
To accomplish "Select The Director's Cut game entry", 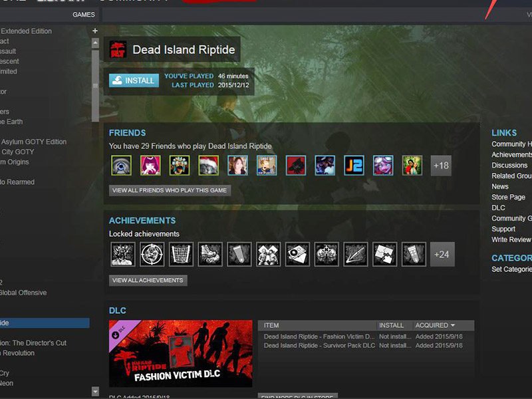I will (33, 343).
